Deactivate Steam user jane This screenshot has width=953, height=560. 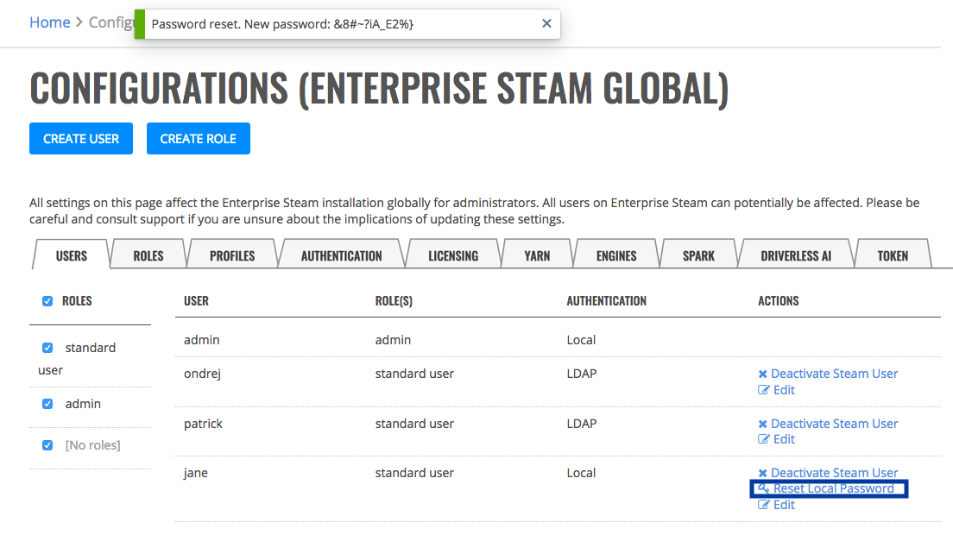pos(828,473)
